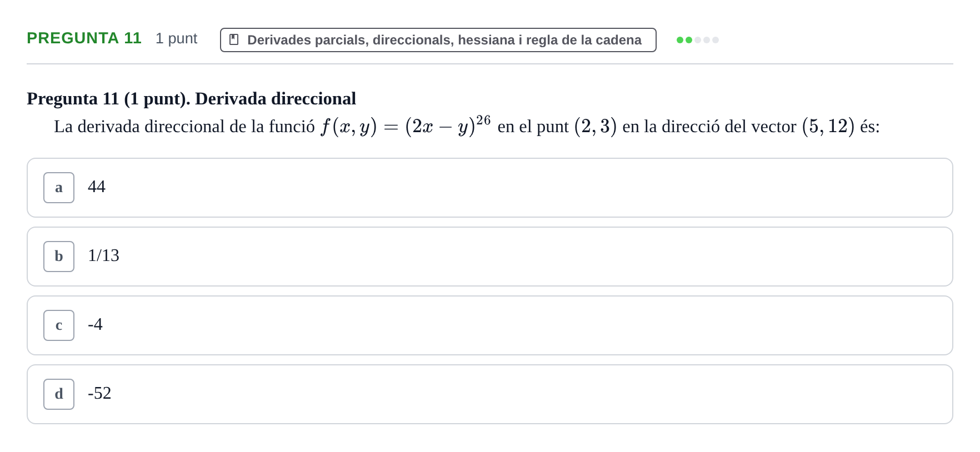
Task: Choose the answer option 1/13
Action: (x=490, y=257)
